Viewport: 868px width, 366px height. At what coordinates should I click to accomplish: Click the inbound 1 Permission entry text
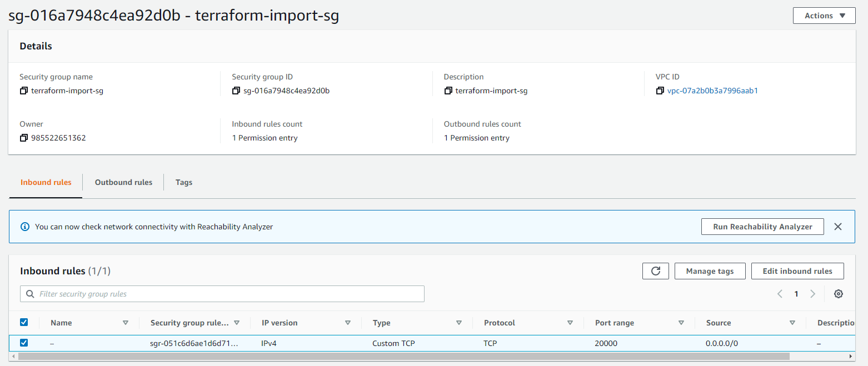point(265,138)
